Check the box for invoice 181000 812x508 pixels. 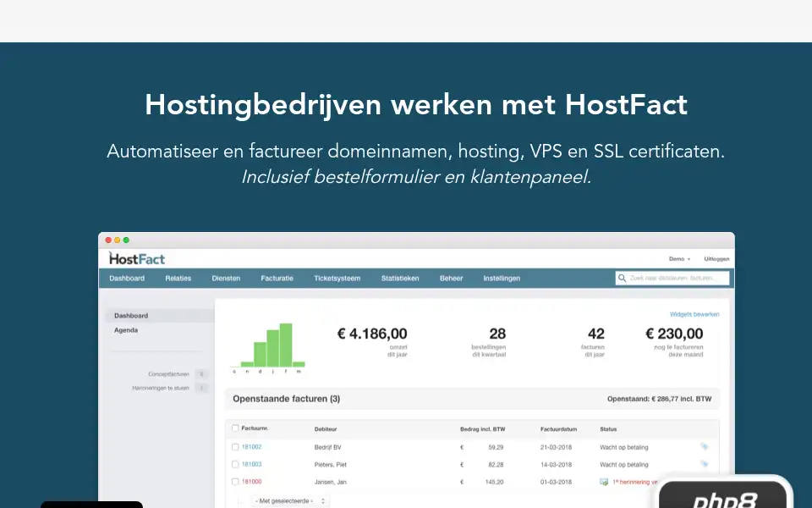(x=235, y=482)
